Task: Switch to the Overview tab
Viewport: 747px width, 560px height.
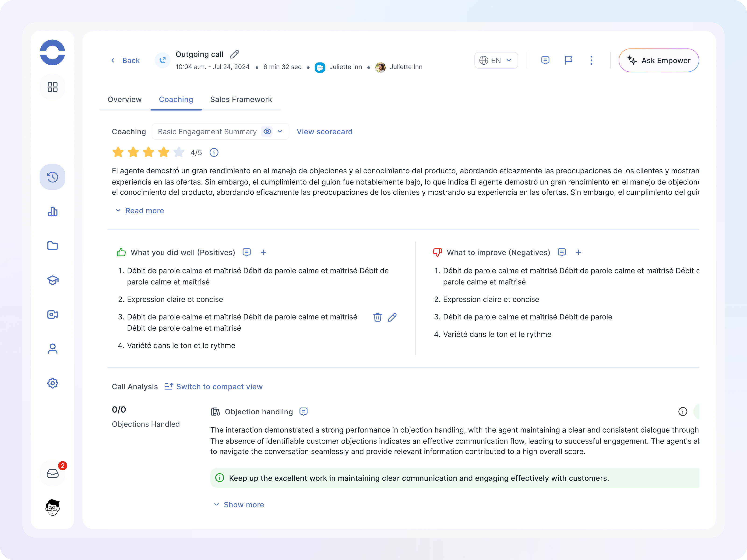Action: click(125, 99)
